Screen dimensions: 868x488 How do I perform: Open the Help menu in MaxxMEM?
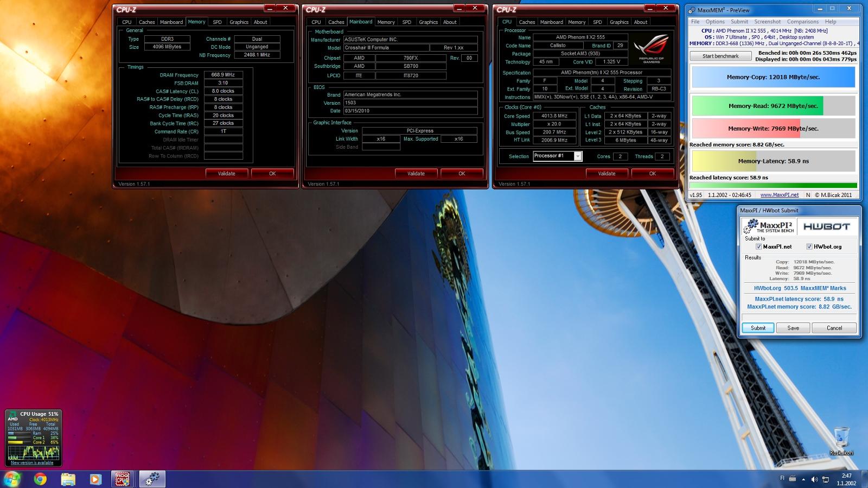831,22
